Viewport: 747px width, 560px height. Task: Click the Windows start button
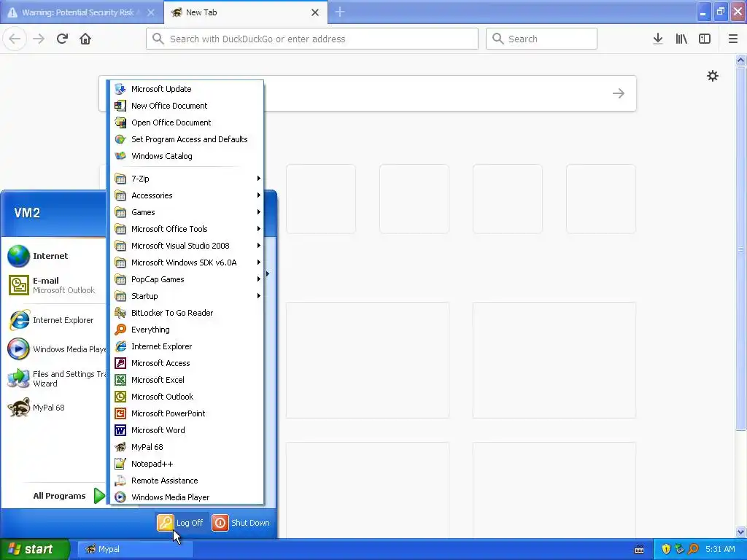tap(35, 549)
